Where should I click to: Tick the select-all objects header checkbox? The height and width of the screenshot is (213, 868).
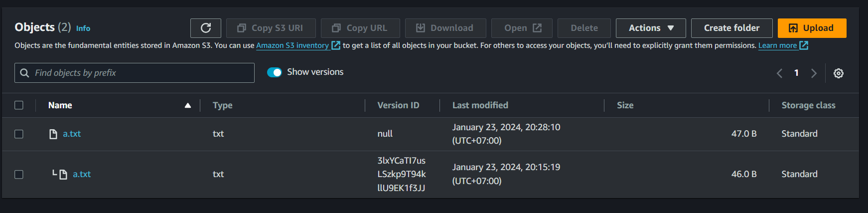pyautogui.click(x=19, y=105)
